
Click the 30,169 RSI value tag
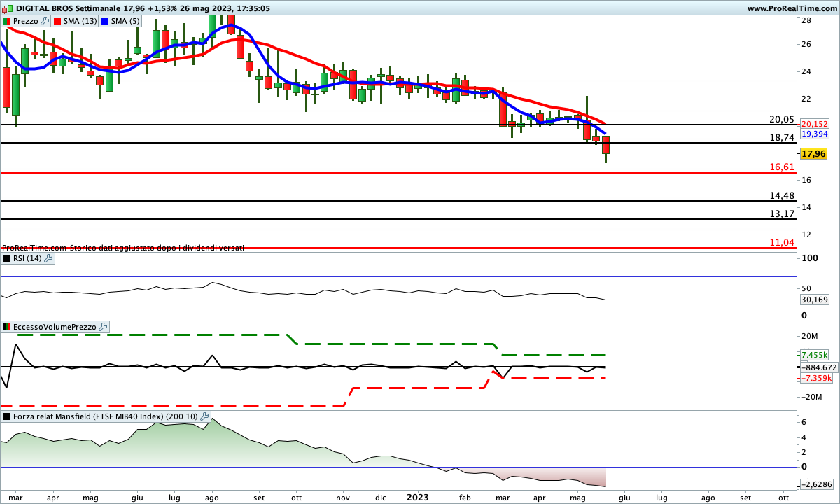[x=815, y=300]
